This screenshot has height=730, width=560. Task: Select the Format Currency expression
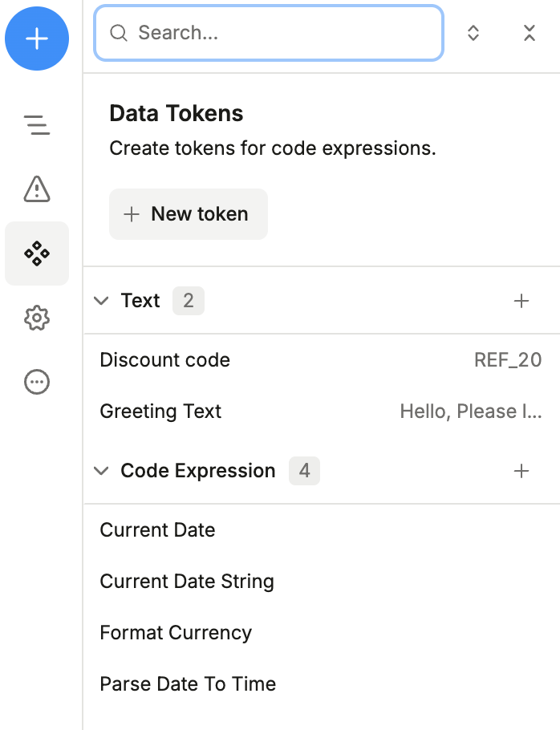coord(176,633)
